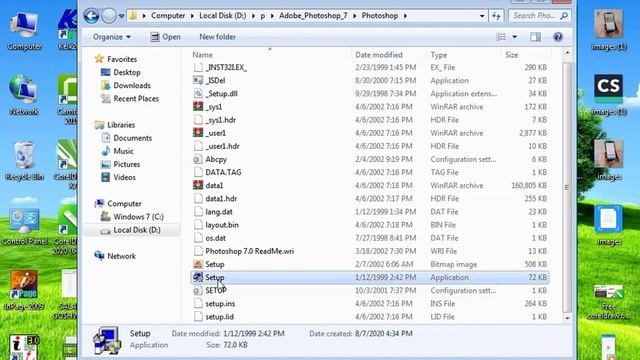Select Libraries in the navigation pane
640x360 pixels.
121,125
